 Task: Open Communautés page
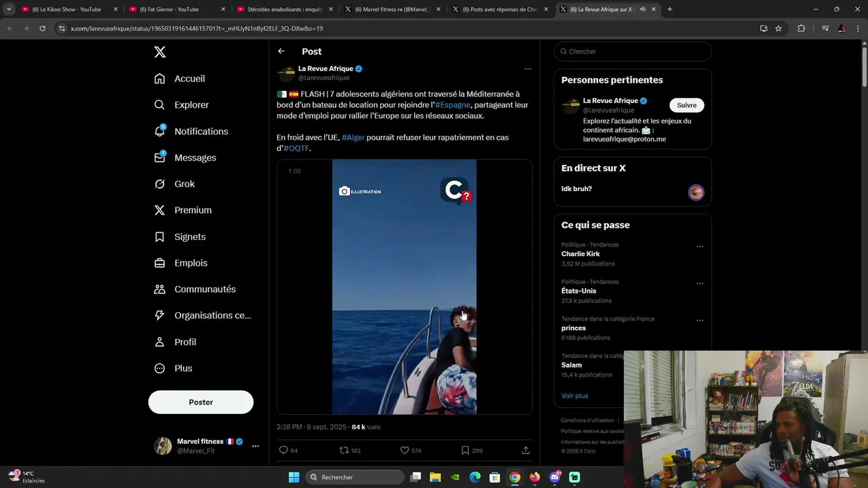coord(195,289)
